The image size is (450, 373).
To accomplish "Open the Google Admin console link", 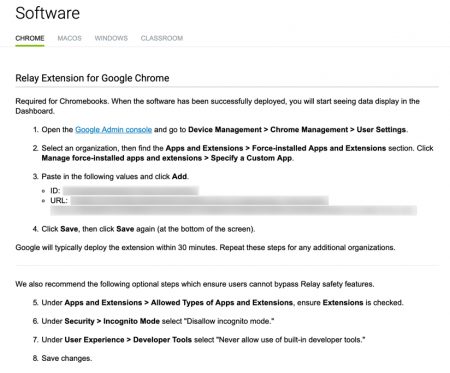I will tap(113, 130).
